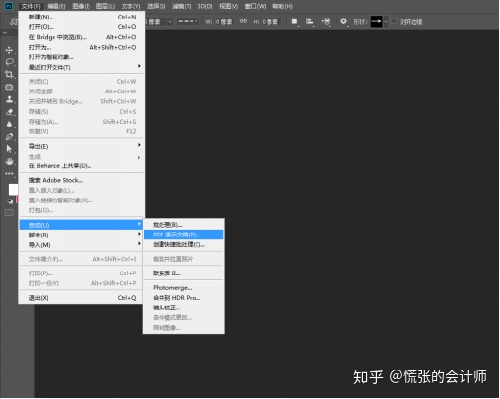Toggle Quick Mask mode icon
The image size is (500, 399).
point(9,213)
